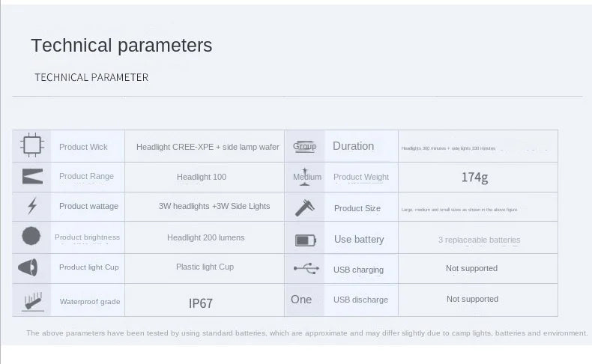Click the caliper Product Size icon
592x364 pixels.
coord(304,207)
